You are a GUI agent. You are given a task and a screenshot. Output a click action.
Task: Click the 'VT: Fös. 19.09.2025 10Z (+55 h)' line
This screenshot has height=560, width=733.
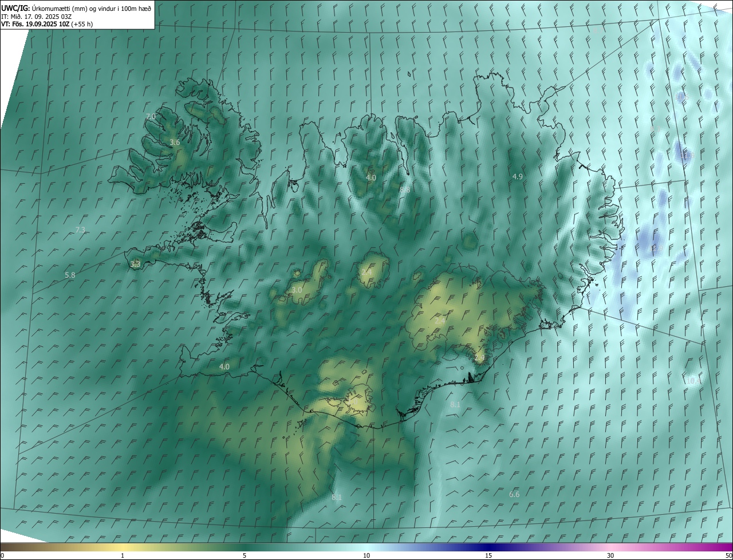point(47,24)
